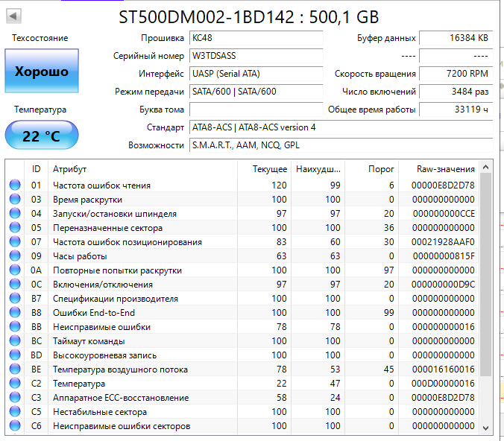The width and height of the screenshot is (504, 441).
Task: Click the Режим передачи field SATA/600
Action: (x=256, y=92)
